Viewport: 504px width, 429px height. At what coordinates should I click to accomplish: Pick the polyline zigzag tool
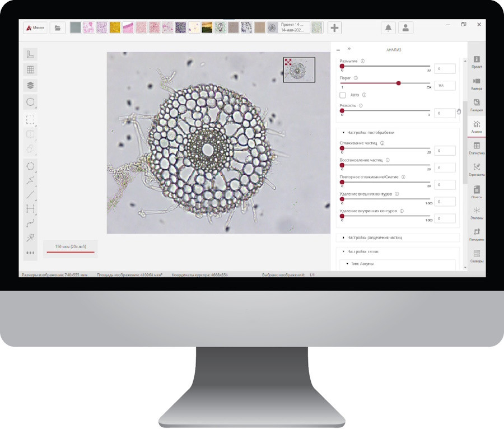[x=30, y=180]
